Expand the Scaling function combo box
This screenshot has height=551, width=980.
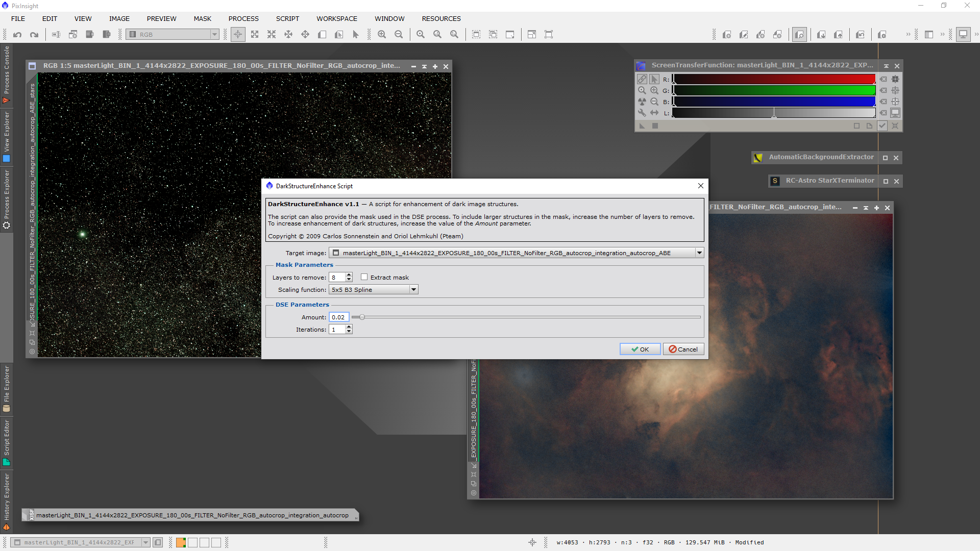(413, 290)
